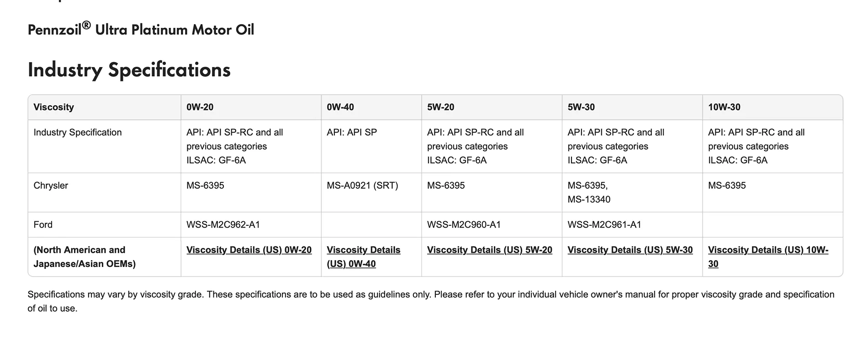Image resolution: width=868 pixels, height=346 pixels.
Task: Click the Pennzoil Ultra Platinum Motor Oil title
Action: tap(141, 30)
